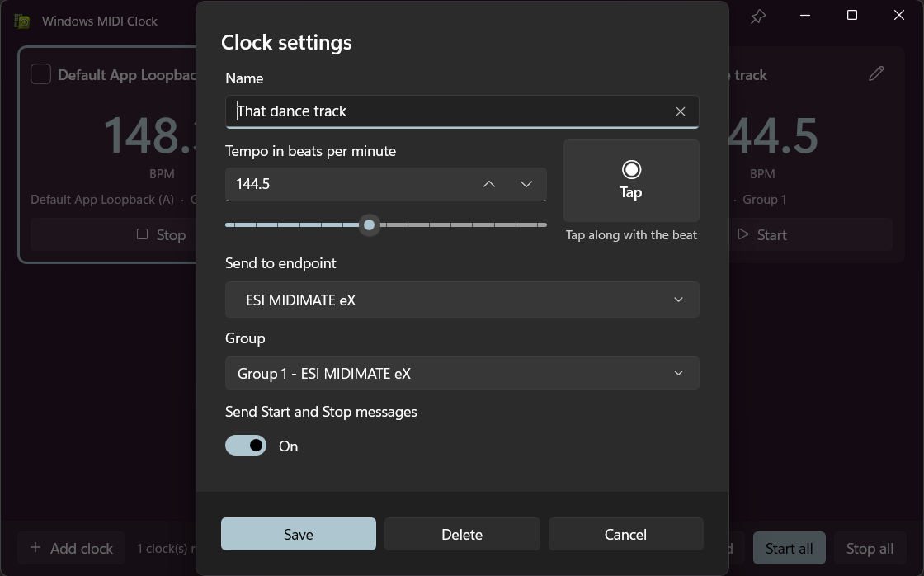Viewport: 924px width, 576px height.
Task: Clear the Name field with the X icon
Action: tap(680, 111)
